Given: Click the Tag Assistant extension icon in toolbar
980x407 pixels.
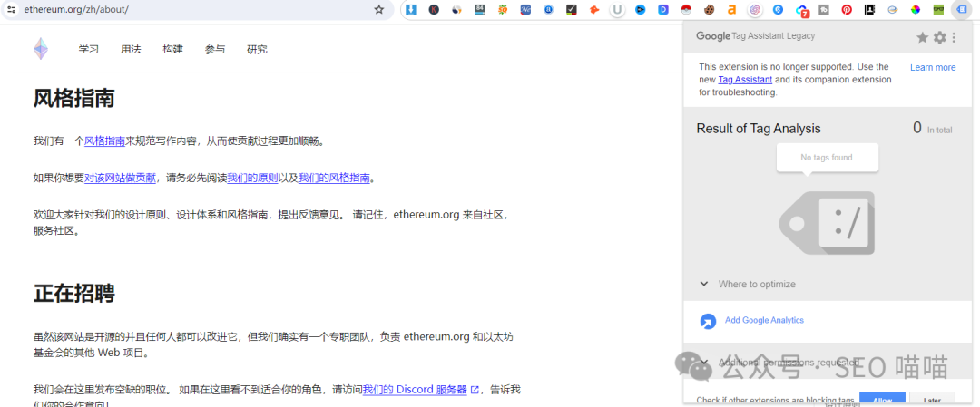Looking at the screenshot, I should coord(961,9).
